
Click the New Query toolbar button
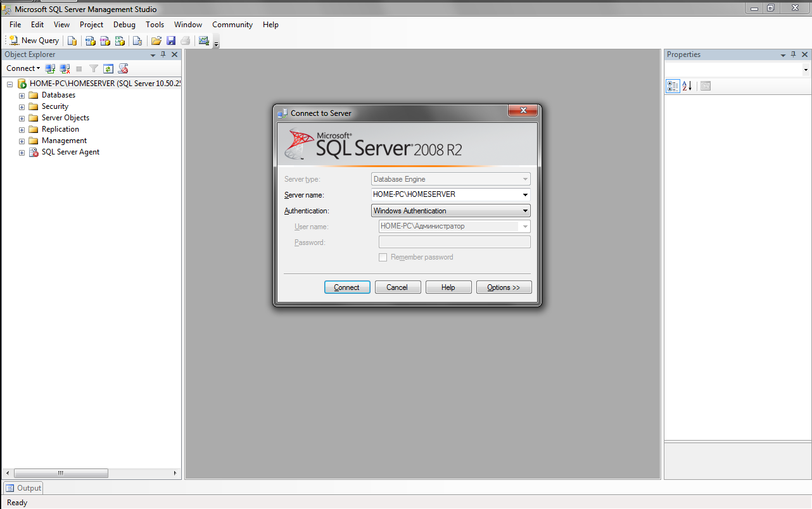[34, 41]
